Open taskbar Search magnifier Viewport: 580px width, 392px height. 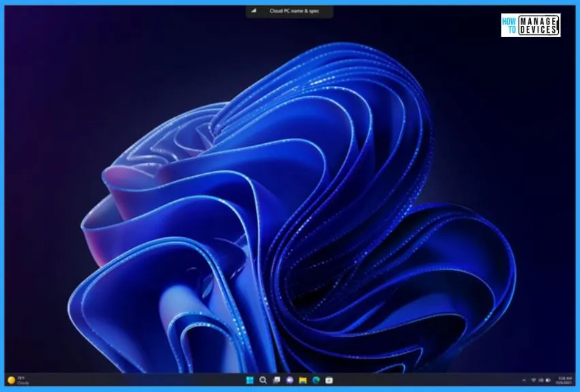(x=263, y=380)
